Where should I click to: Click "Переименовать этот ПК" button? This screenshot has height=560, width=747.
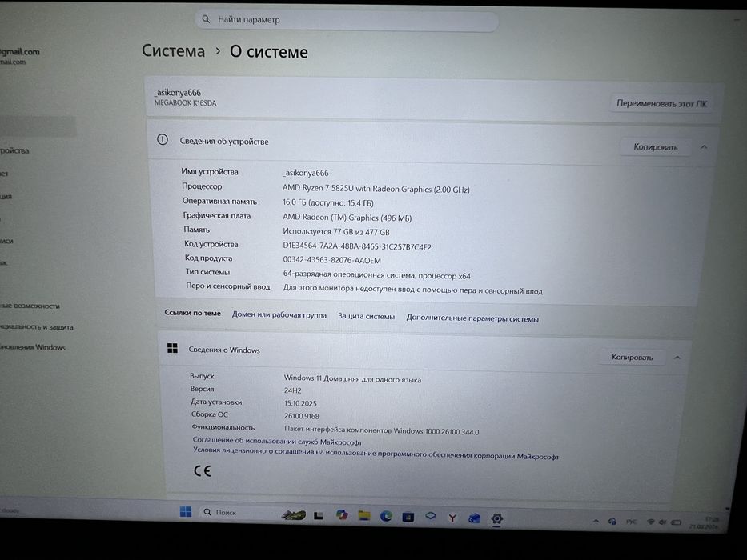661,103
